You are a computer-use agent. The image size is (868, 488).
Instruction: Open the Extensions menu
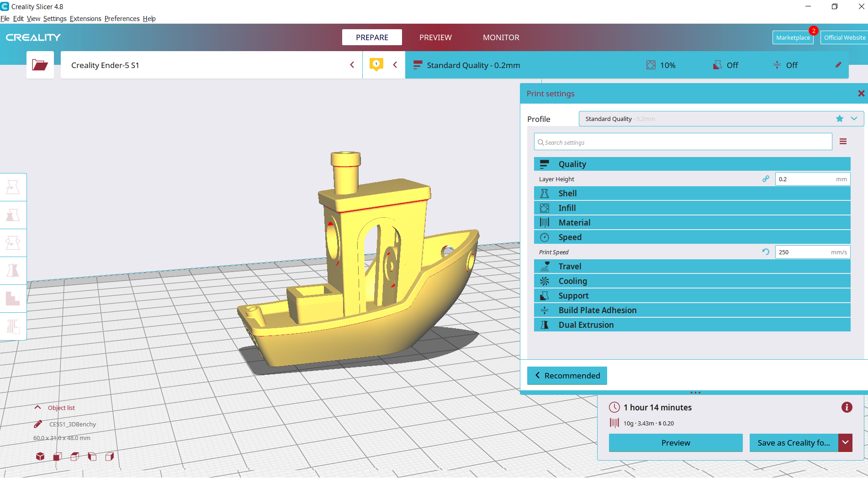pos(85,19)
